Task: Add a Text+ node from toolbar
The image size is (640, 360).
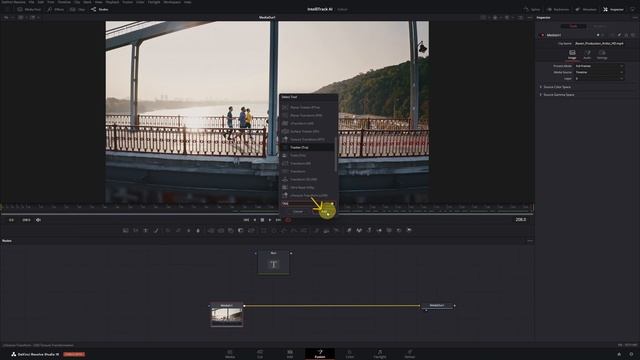Action: coord(146,231)
